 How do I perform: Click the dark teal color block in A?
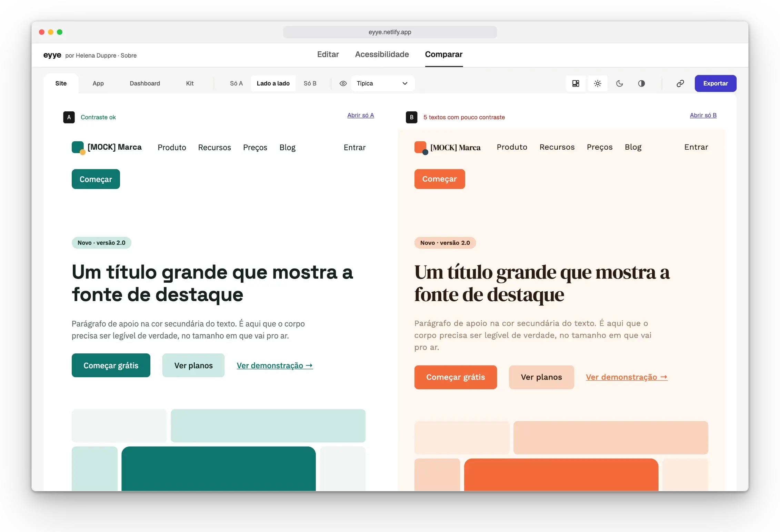tap(219, 469)
